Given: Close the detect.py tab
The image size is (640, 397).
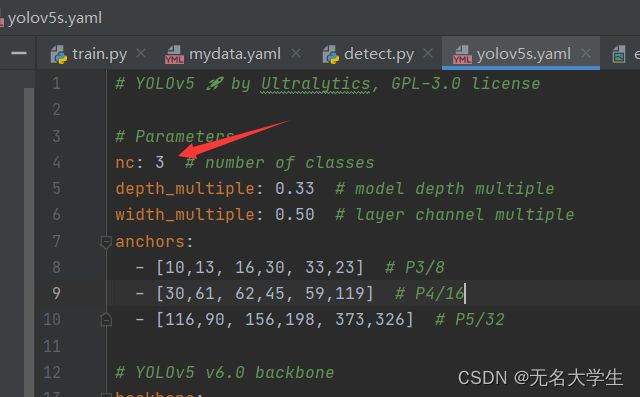Looking at the screenshot, I should click(x=428, y=53).
